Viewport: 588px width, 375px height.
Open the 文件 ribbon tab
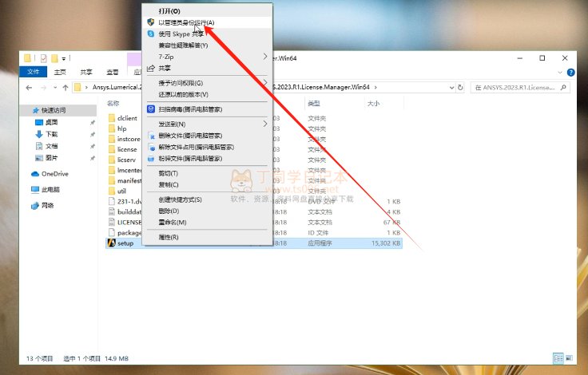click(x=34, y=72)
